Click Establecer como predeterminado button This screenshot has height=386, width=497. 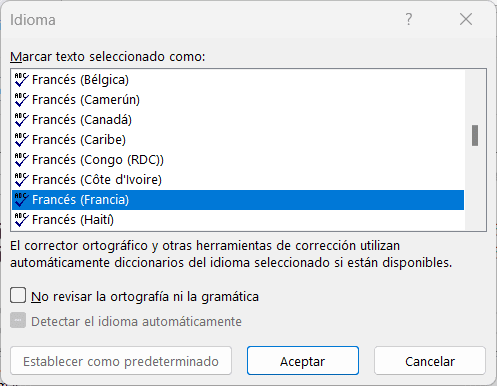(121, 361)
